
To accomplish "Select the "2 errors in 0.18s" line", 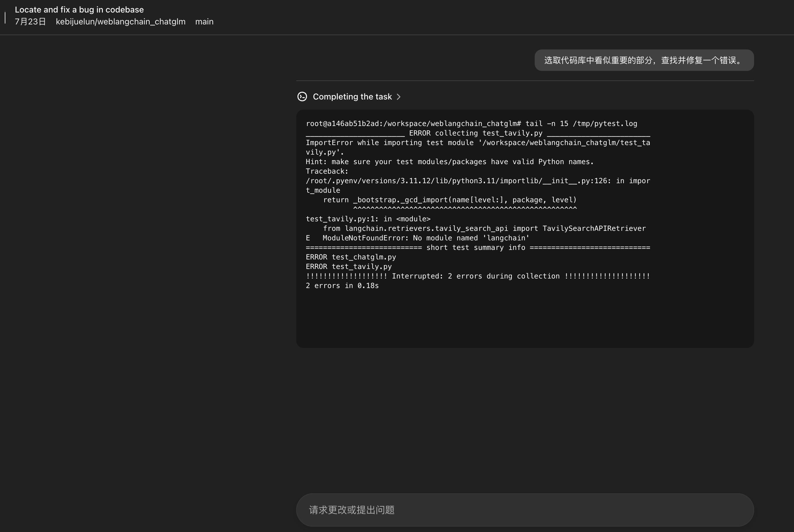I will 342,285.
